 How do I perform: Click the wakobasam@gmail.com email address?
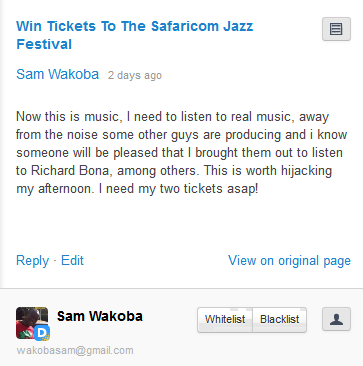coord(75,351)
